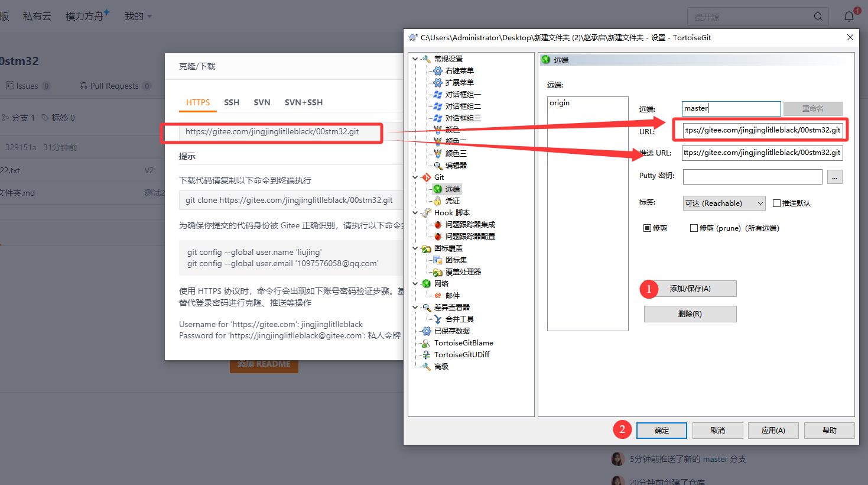868x485 pixels.
Task: Enable the 推送默认 checkbox
Action: (x=776, y=203)
